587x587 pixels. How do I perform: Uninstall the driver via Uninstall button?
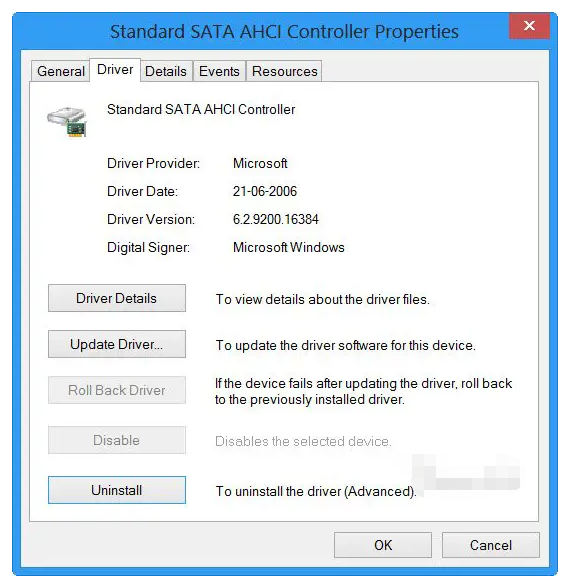click(x=117, y=490)
